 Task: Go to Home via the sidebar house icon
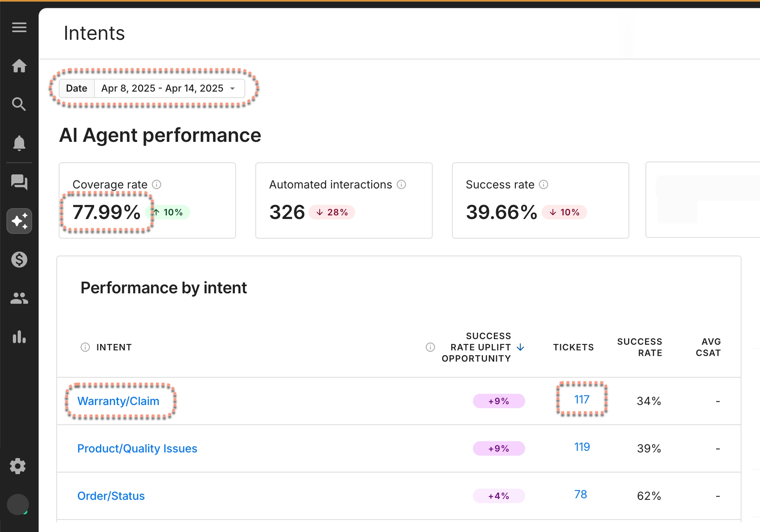click(x=19, y=65)
